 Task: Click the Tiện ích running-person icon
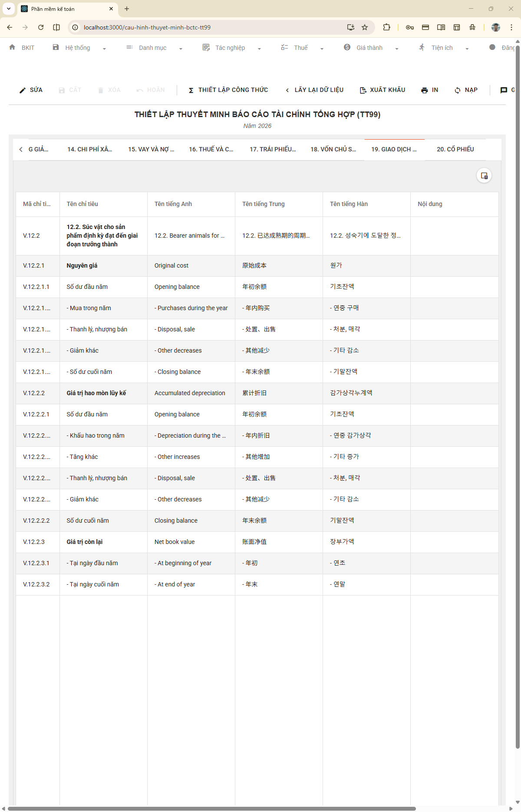pyautogui.click(x=422, y=47)
